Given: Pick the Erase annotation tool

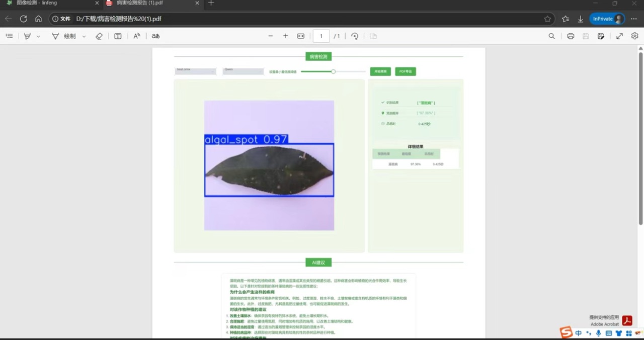Looking at the screenshot, I should (99, 36).
